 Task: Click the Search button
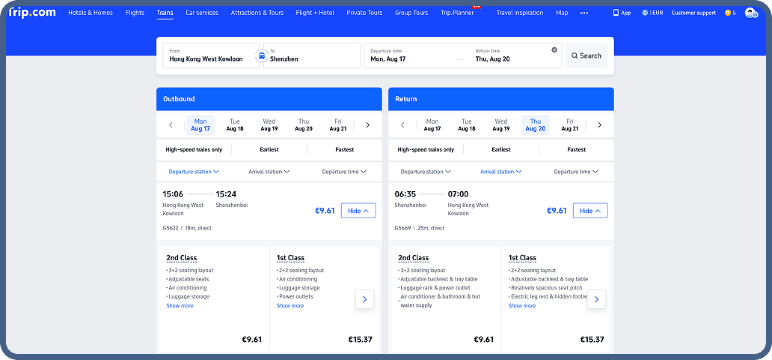click(x=586, y=56)
